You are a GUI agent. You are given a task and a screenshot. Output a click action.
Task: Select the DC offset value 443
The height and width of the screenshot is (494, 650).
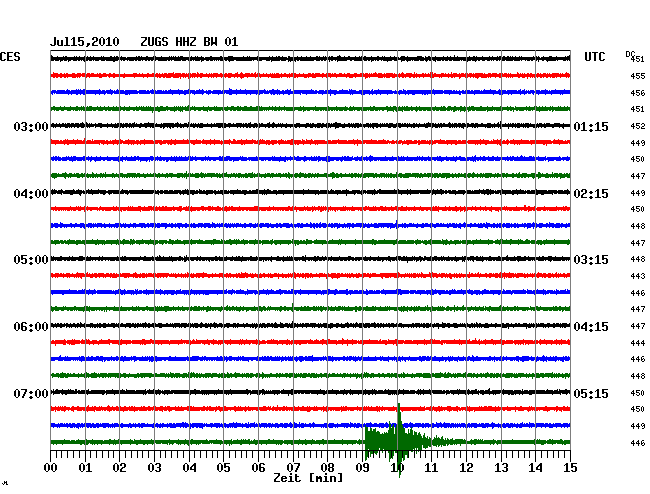click(638, 276)
